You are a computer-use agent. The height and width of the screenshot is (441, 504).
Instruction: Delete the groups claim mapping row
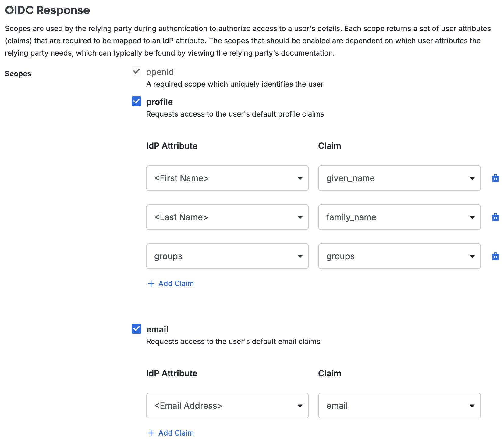495,256
